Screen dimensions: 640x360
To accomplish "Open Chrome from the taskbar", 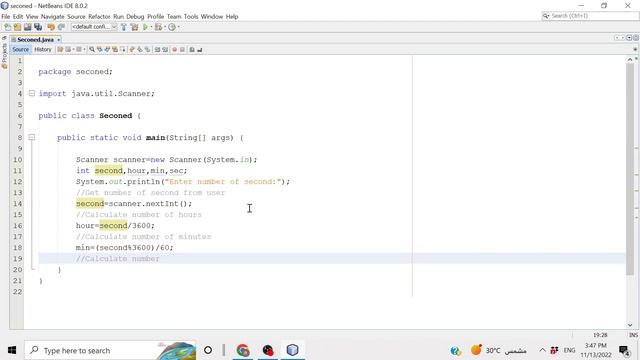I will pyautogui.click(x=243, y=350).
